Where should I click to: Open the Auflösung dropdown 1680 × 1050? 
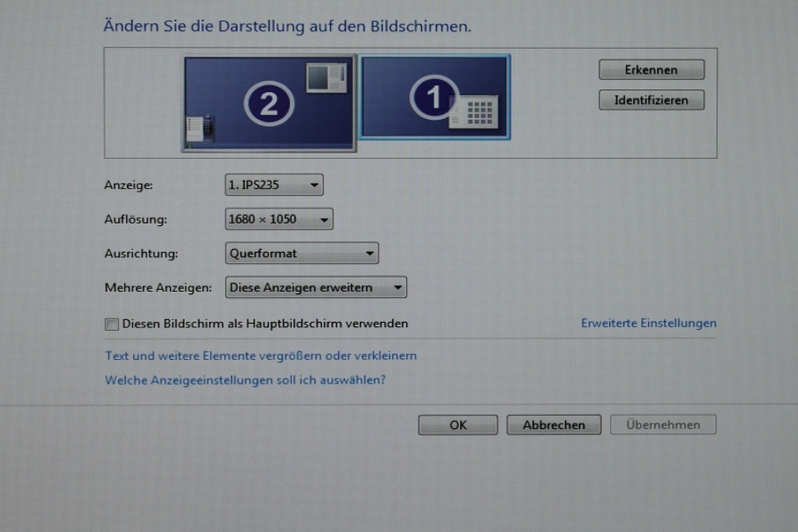[279, 219]
